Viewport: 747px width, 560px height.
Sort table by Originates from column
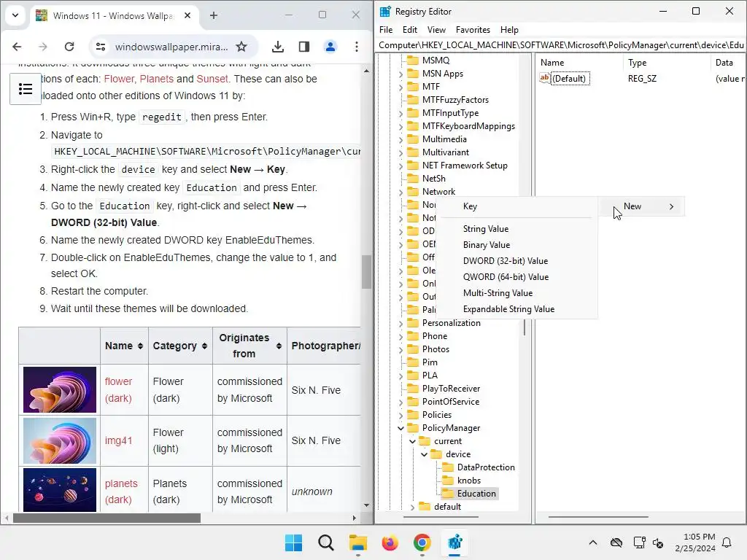point(279,346)
